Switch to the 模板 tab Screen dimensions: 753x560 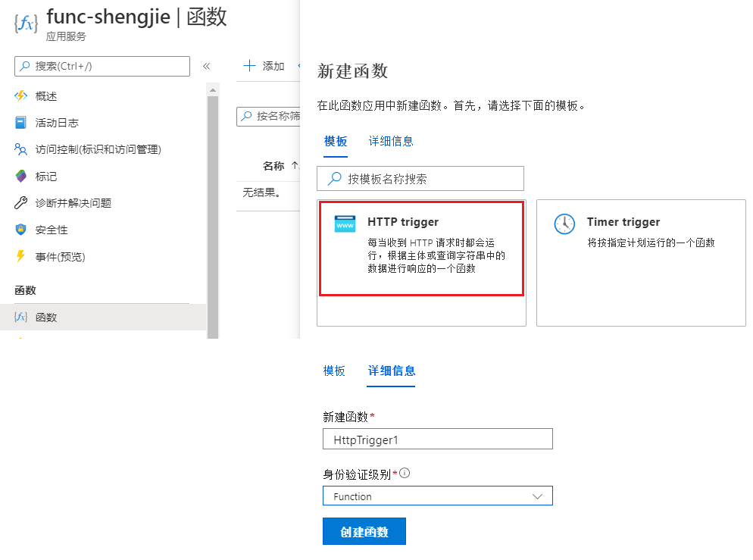pos(336,141)
